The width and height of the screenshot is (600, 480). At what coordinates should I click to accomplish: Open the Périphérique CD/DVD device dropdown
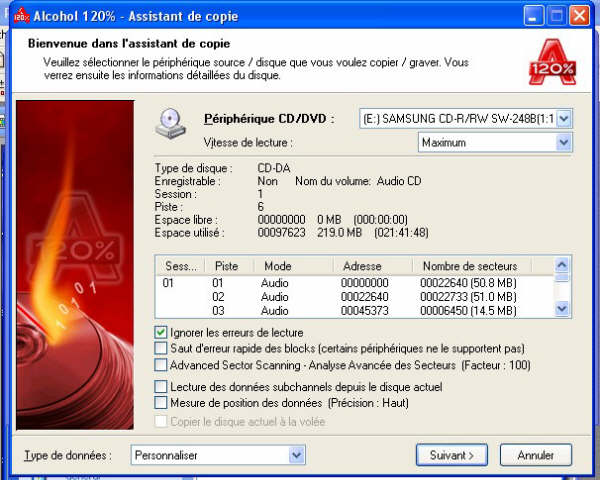tap(564, 119)
